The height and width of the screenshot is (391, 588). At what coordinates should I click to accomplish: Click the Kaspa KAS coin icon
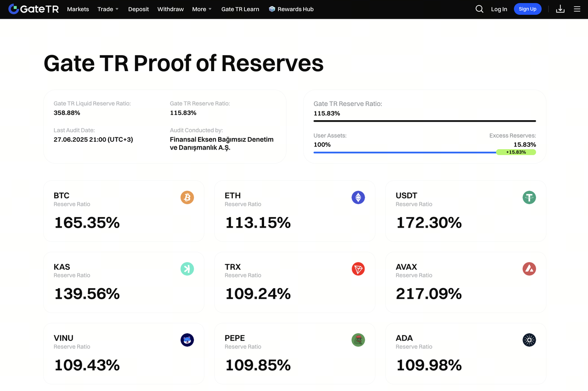(187, 268)
